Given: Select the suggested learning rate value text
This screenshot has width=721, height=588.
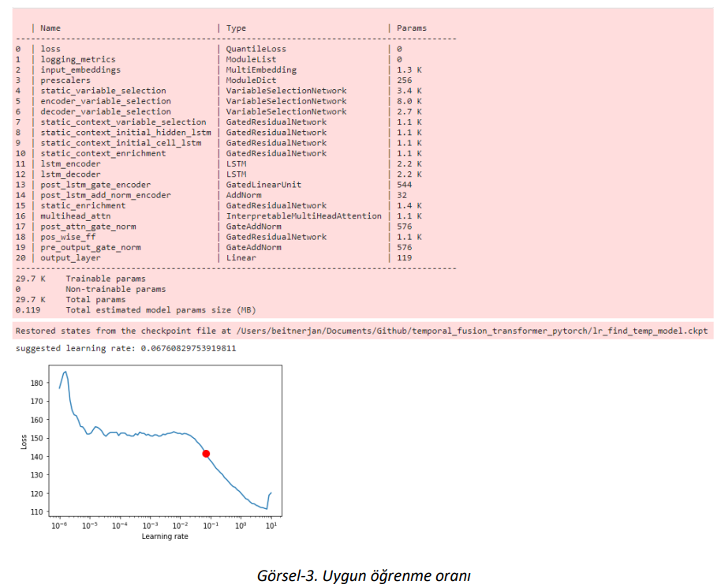Looking at the screenshot, I should (188, 348).
